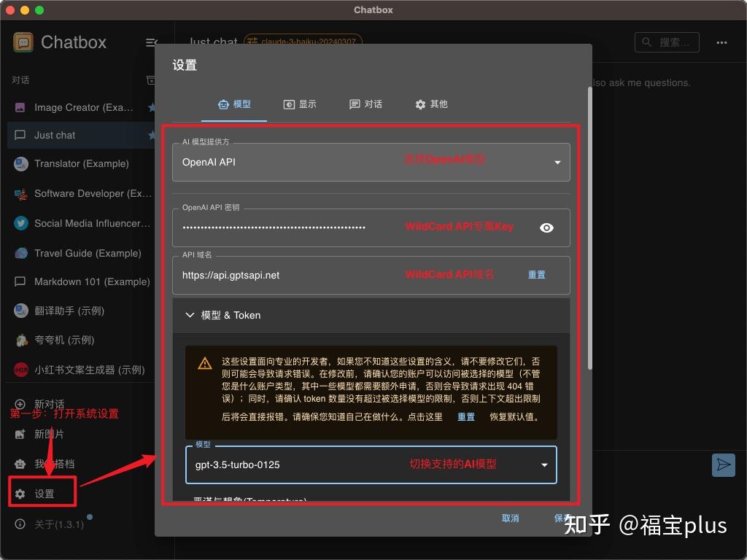Switch to the 对话 tab

point(366,104)
